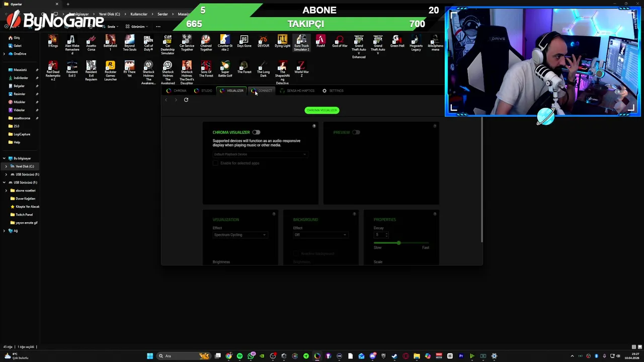Select the Hogwarts Legacy shortcut
The height and width of the screenshot is (362, 644).
click(x=416, y=43)
